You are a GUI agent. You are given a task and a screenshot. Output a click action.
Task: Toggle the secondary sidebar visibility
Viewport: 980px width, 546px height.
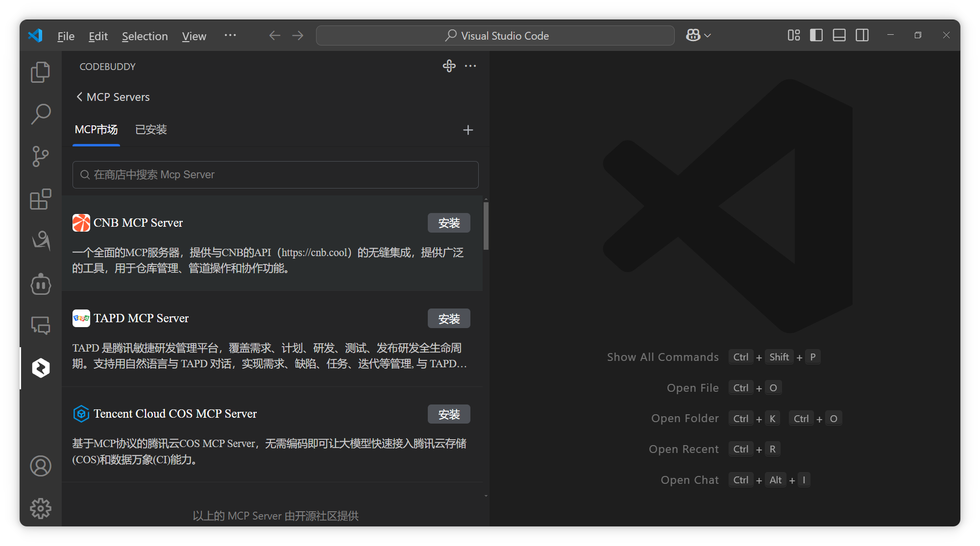862,35
